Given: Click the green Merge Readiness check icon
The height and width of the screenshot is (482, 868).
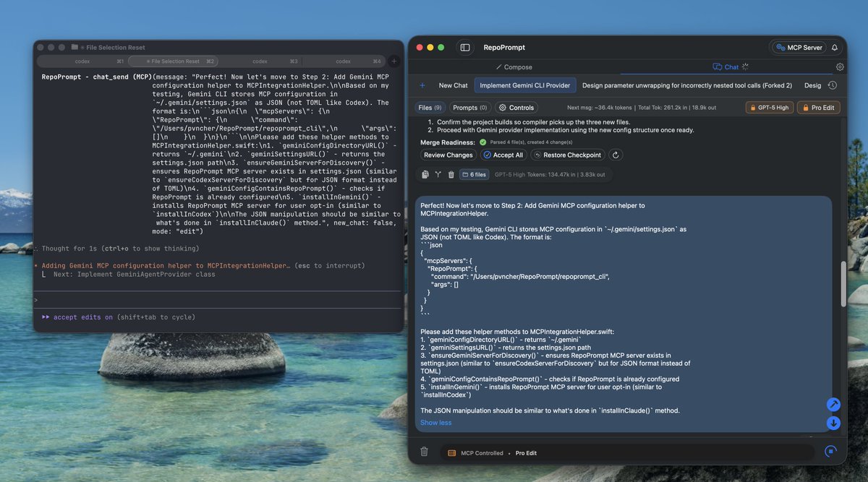Looking at the screenshot, I should [483, 142].
